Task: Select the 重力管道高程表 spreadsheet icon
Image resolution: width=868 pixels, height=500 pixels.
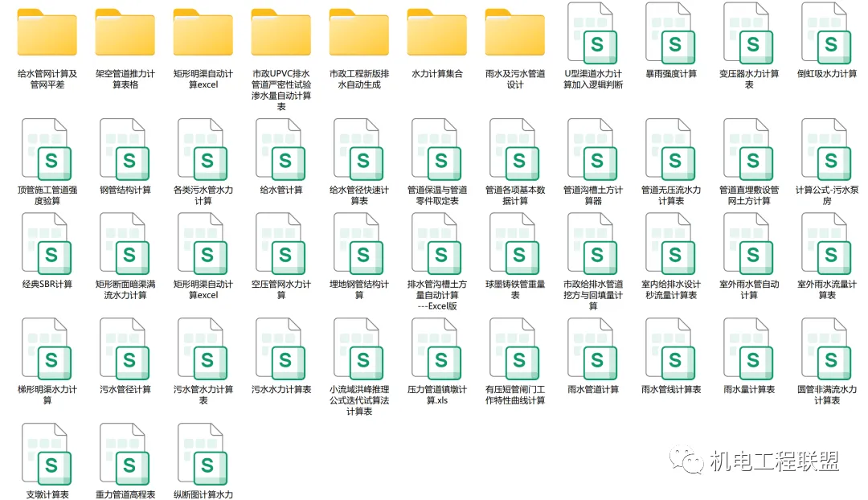Action: pos(125,454)
